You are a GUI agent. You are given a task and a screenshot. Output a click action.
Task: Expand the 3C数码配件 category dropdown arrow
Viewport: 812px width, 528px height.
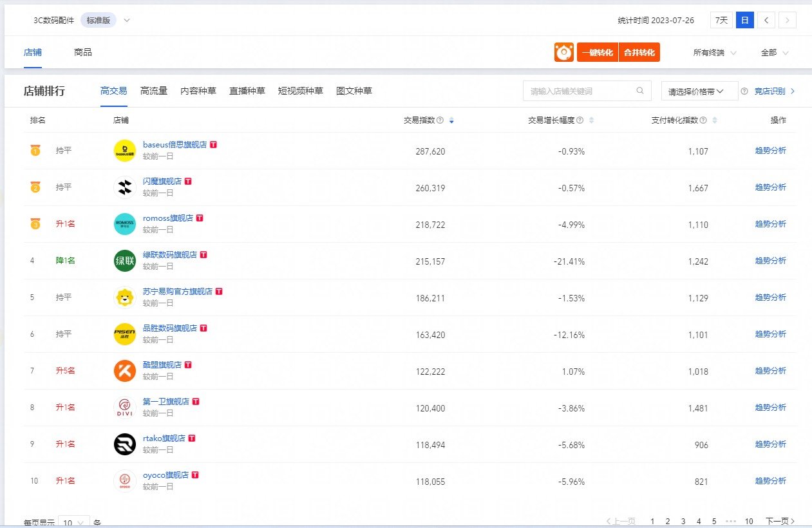[127, 20]
